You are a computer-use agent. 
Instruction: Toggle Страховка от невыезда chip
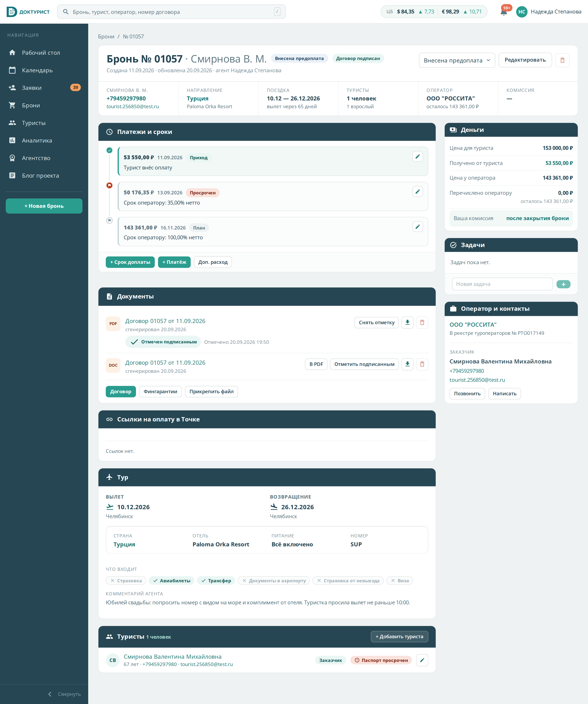point(348,581)
